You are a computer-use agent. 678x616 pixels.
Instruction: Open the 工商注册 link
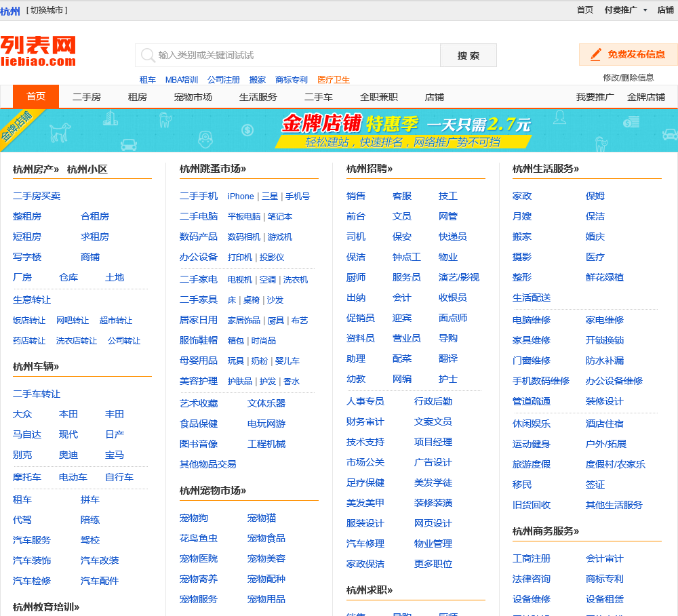(x=532, y=558)
